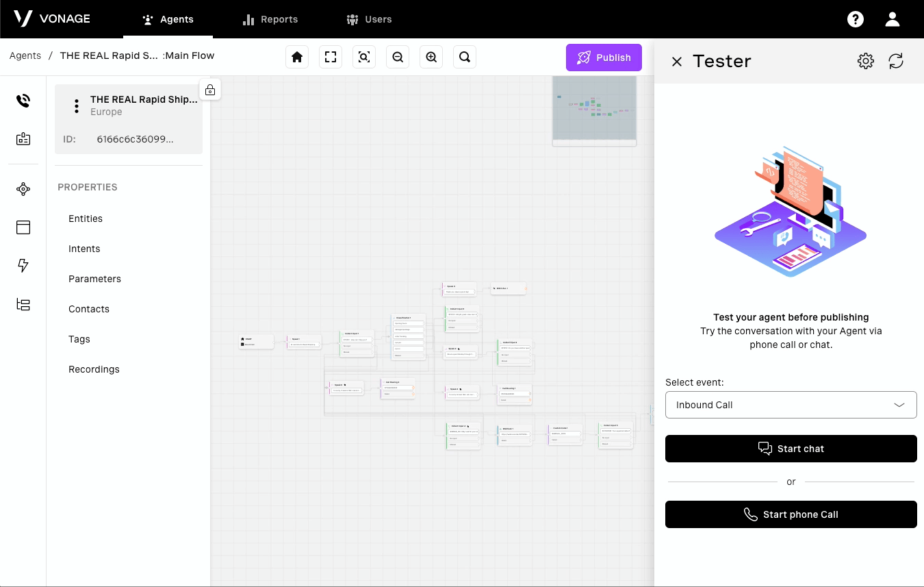Toggle the canvas lock icon
The image size is (924, 587).
(x=210, y=90)
